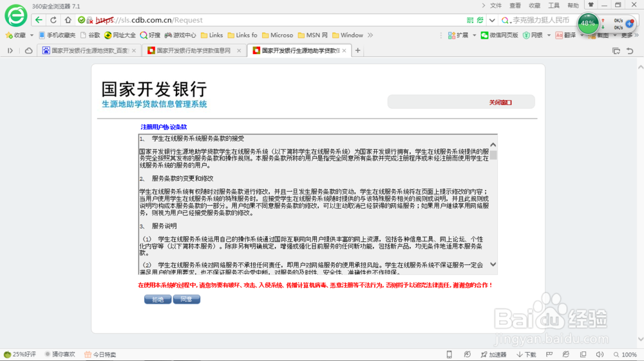This screenshot has height=361, width=644.
Task: Click the speaker mute icon in status bar
Action: 600,355
